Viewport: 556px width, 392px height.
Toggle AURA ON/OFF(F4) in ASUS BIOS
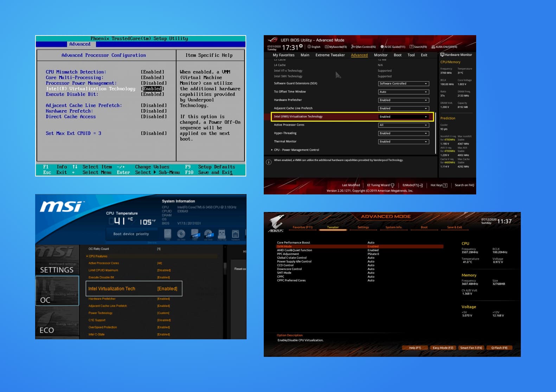[444, 47]
